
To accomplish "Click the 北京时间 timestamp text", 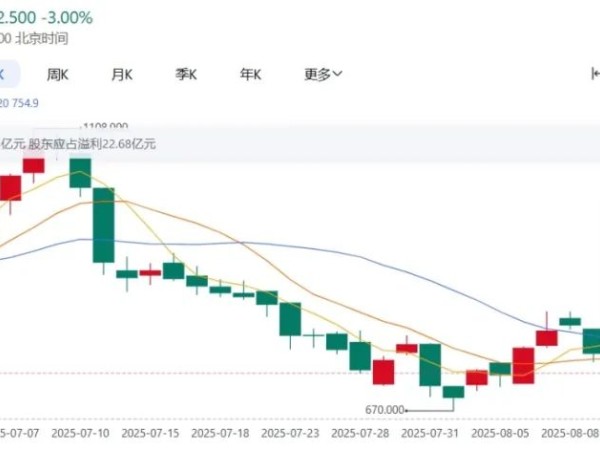I will (x=42, y=38).
